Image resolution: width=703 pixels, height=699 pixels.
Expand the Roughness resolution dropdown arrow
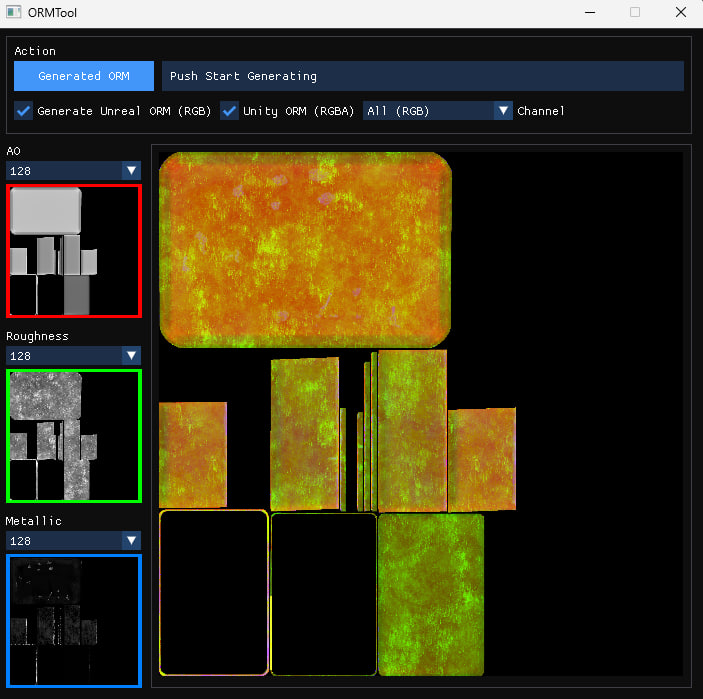click(x=131, y=356)
